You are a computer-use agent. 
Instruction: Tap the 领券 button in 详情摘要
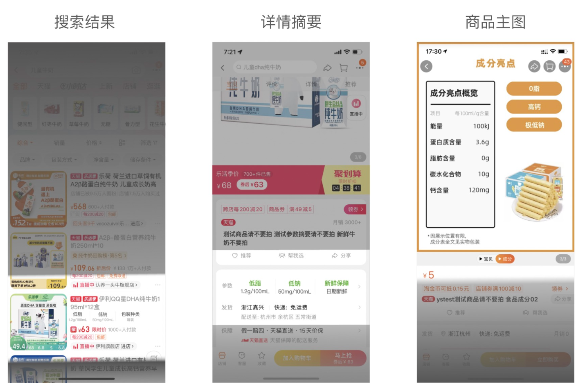(x=355, y=209)
